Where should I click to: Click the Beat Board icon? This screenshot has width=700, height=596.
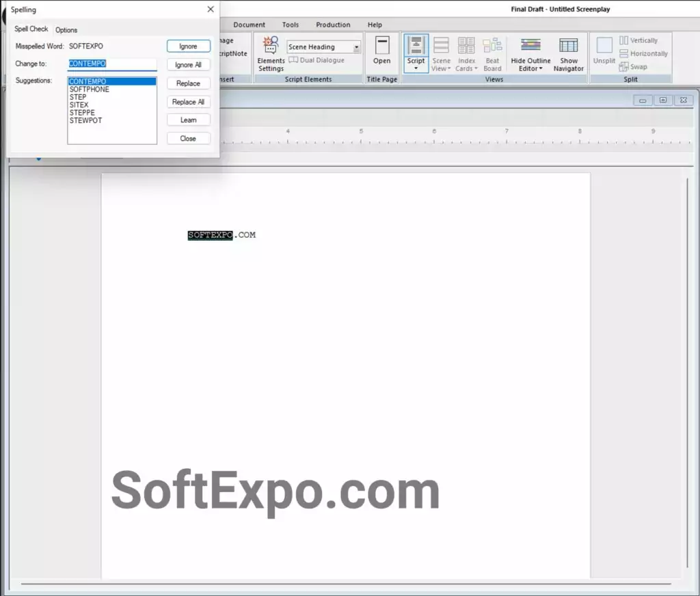(x=492, y=53)
